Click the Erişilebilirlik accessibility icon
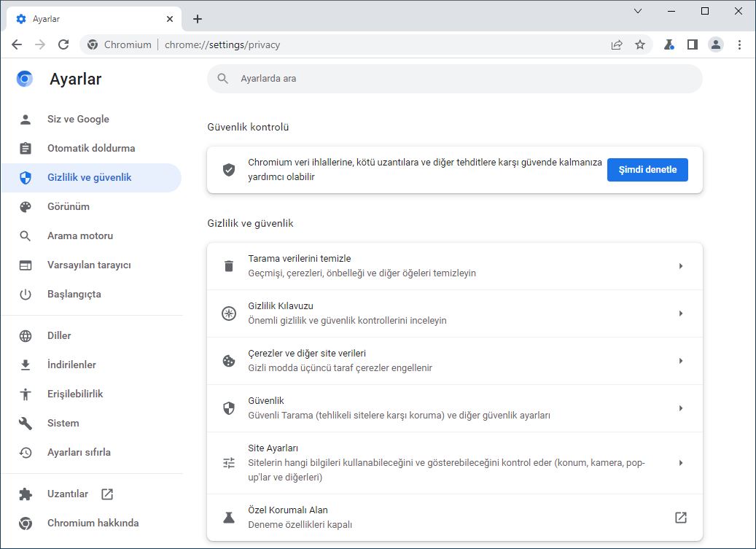The image size is (756, 549). [26, 394]
